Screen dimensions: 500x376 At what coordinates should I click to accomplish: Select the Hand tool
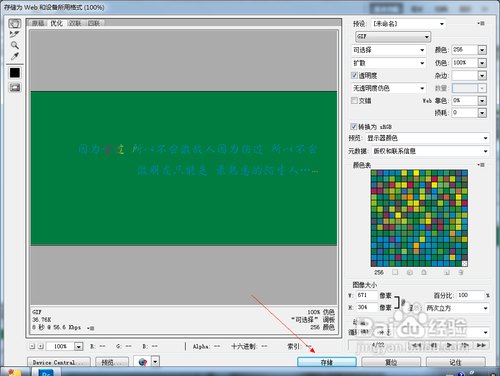point(14,23)
